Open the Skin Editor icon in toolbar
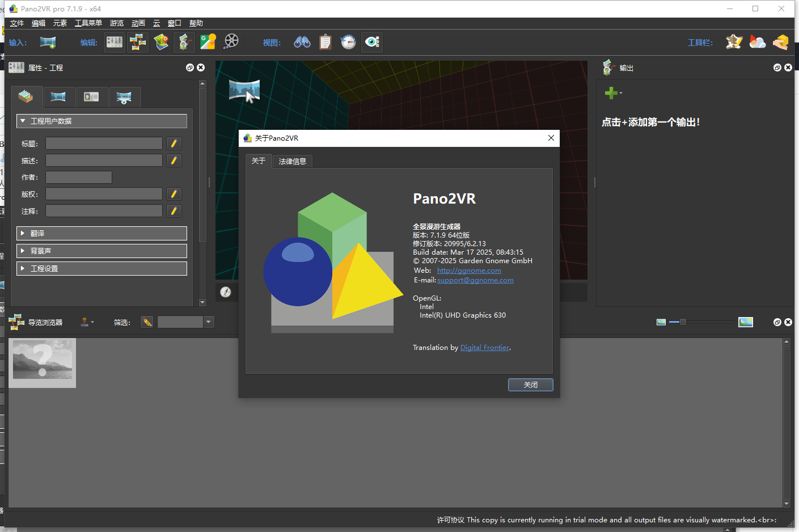This screenshot has width=799, height=532. [x=734, y=42]
